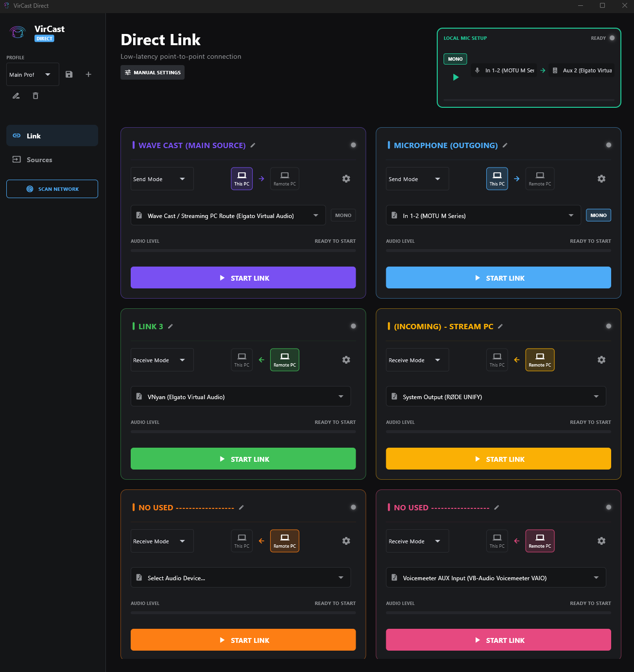The width and height of the screenshot is (634, 672).
Task: Open the gear settings on Microphone (Outgoing) panel
Action: pyautogui.click(x=601, y=179)
